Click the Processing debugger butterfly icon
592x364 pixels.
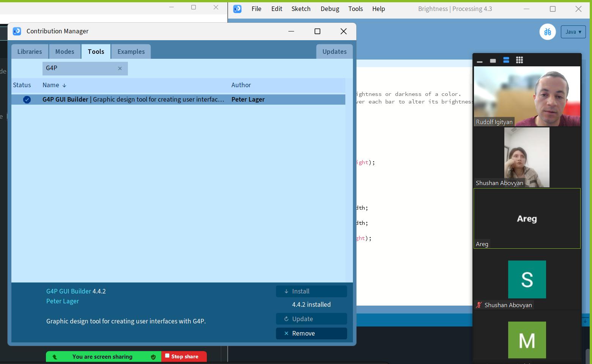pyautogui.click(x=548, y=32)
